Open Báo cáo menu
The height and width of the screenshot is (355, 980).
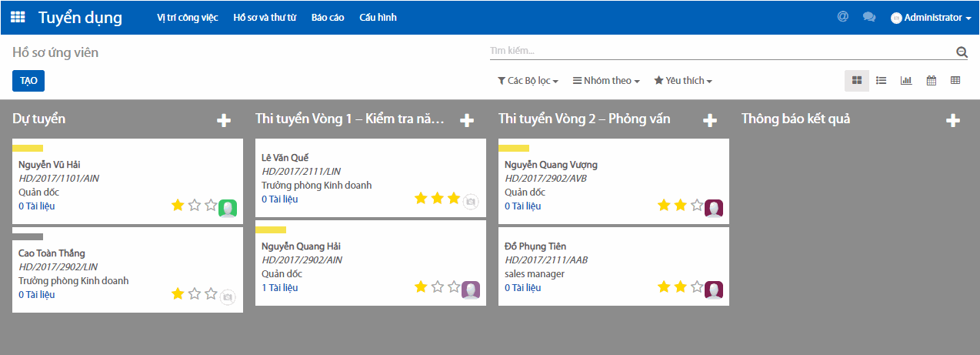[328, 17]
